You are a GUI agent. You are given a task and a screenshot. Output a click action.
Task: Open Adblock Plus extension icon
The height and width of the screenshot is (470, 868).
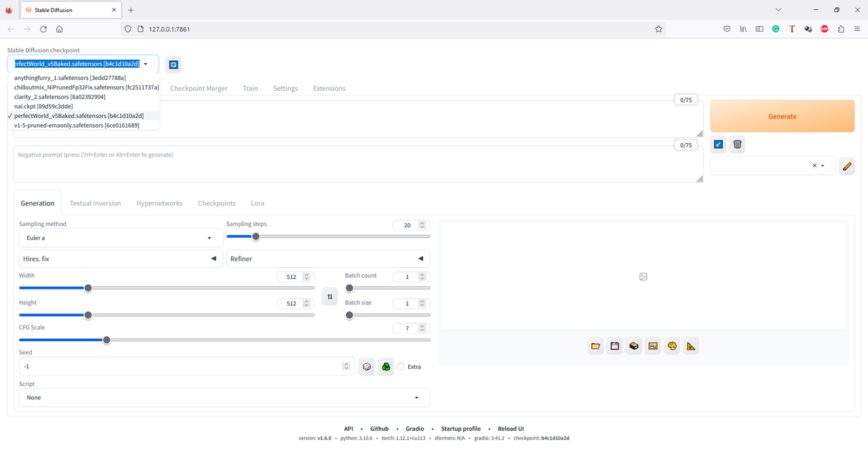pos(825,29)
